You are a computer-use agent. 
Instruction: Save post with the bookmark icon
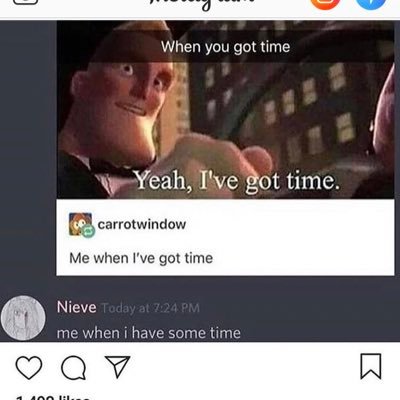click(x=371, y=366)
